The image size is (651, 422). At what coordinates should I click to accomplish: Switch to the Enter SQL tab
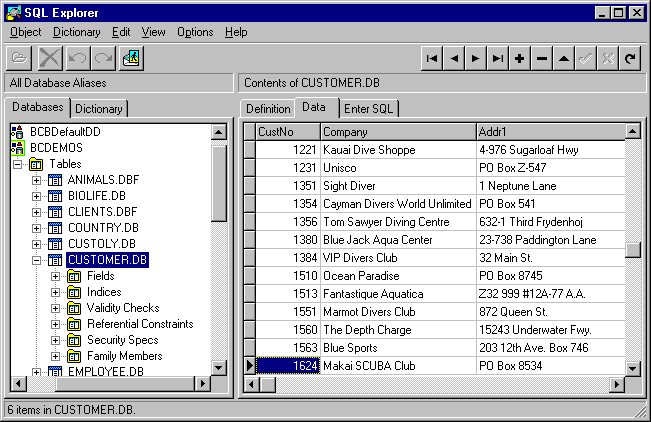(x=368, y=108)
